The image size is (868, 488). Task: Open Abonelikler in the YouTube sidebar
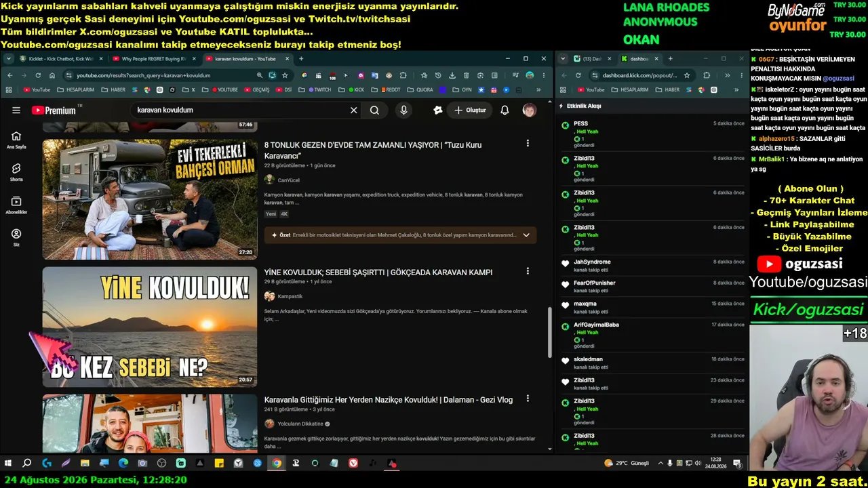coord(16,205)
